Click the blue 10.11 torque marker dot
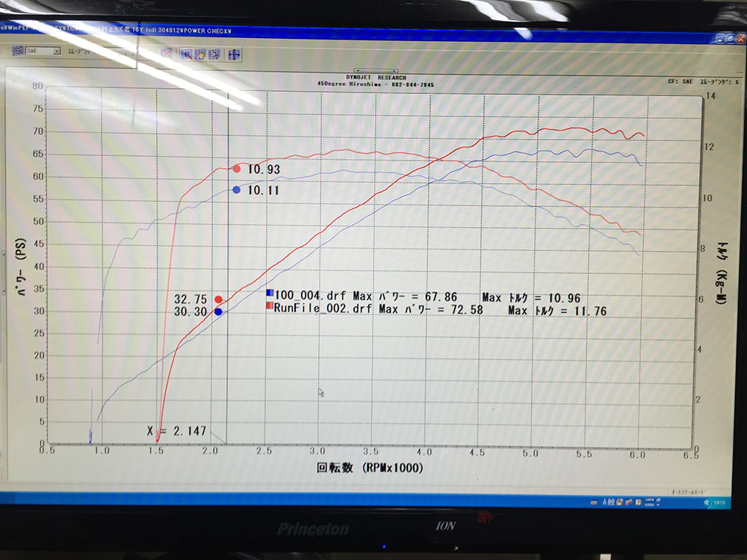This screenshot has width=747, height=560. tap(236, 190)
